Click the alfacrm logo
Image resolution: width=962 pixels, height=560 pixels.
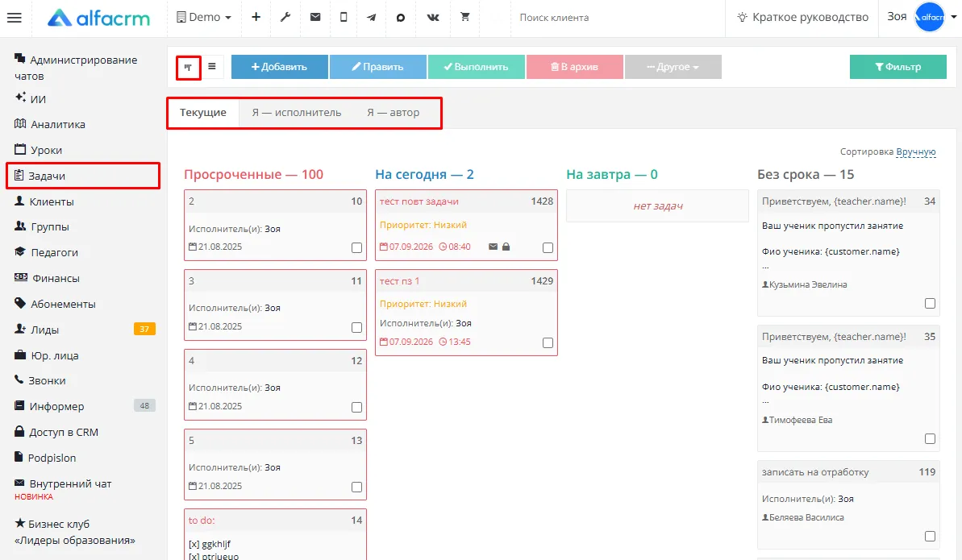click(98, 18)
